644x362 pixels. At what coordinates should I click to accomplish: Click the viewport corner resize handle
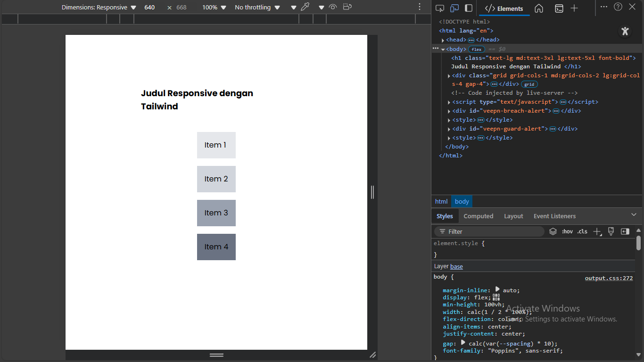[x=372, y=355]
